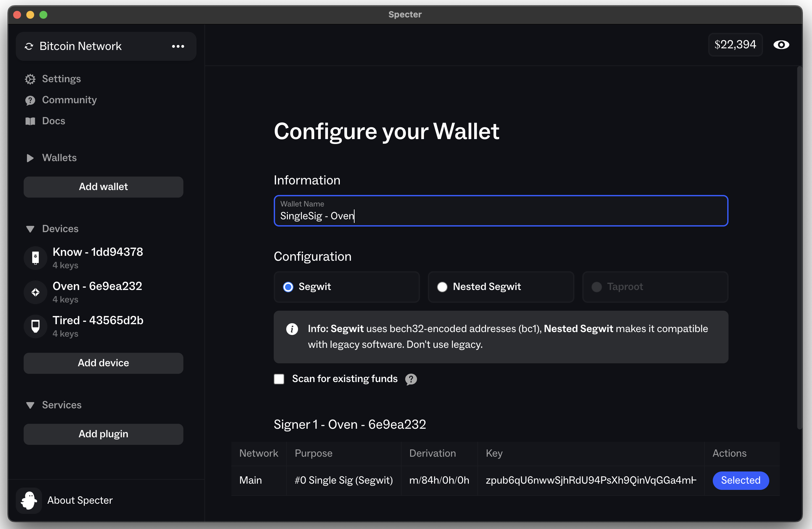Click the $22,394 price display
The image size is (812, 529).
735,45
